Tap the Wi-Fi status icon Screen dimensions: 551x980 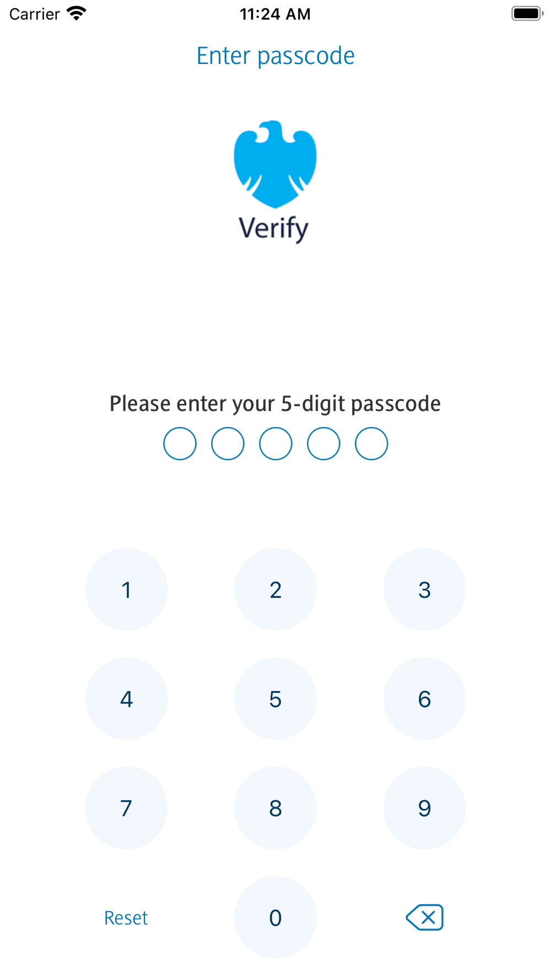tap(76, 14)
